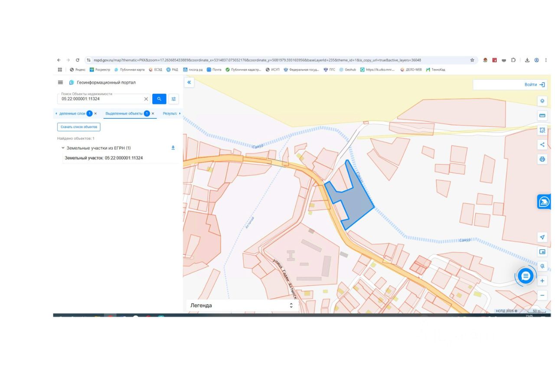
Task: Close the деленные слои tab
Action: click(95, 113)
